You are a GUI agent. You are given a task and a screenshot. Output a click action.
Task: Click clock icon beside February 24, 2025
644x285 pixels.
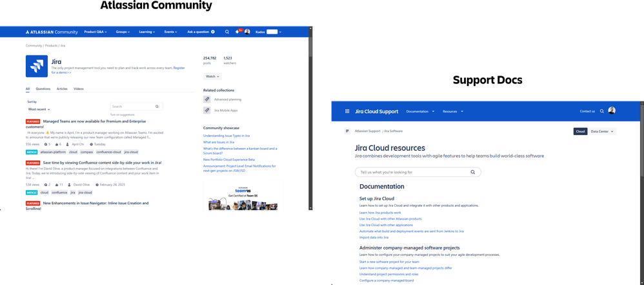(x=97, y=185)
